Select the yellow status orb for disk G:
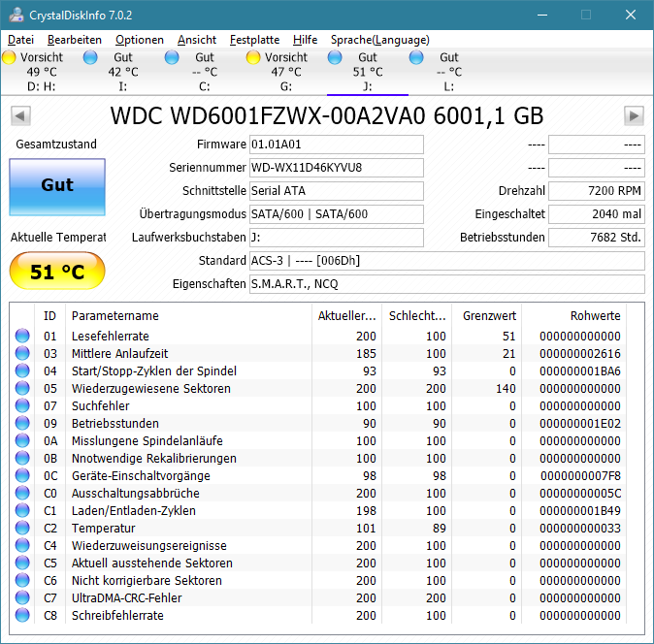This screenshot has width=654, height=644. click(253, 57)
